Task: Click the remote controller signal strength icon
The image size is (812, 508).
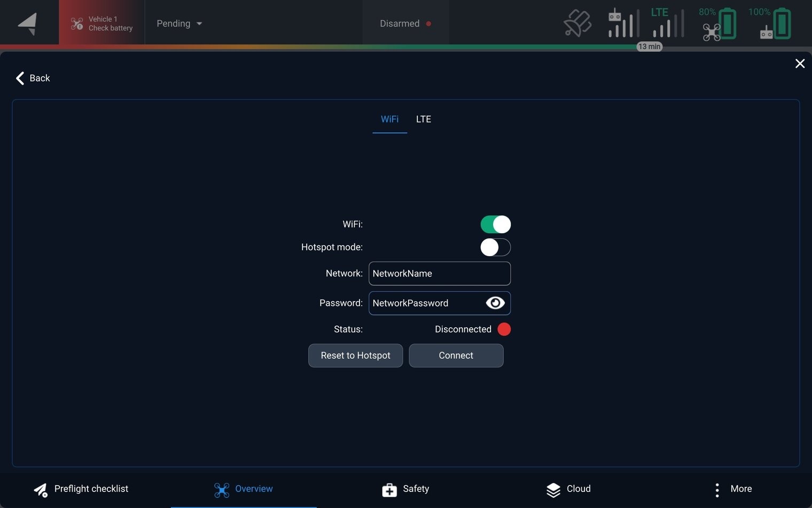Action: 623,24
